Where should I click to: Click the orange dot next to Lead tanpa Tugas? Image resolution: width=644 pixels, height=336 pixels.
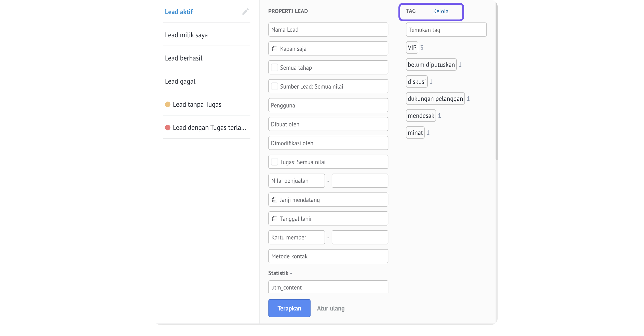167,104
